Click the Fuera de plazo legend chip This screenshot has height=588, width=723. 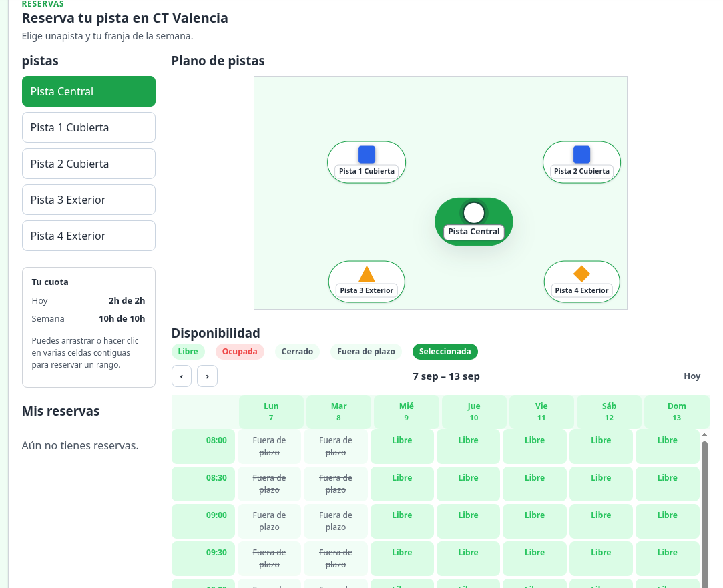point(366,352)
